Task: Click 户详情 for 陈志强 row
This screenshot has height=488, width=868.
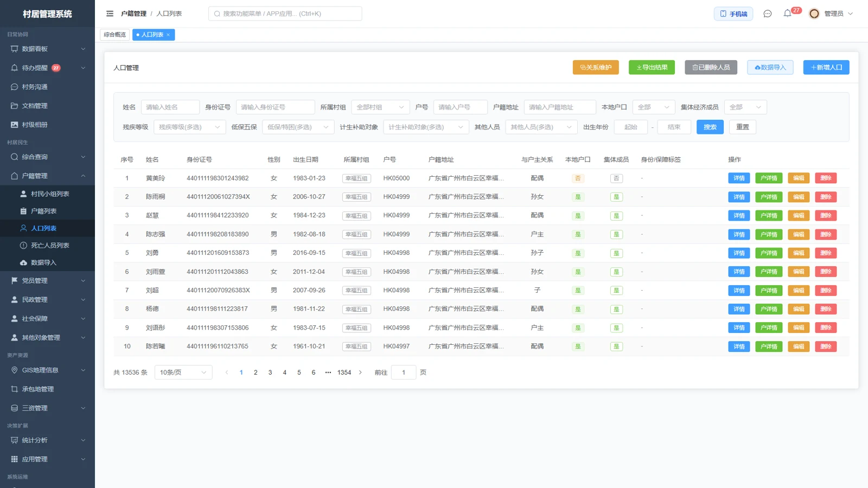Action: coord(769,234)
